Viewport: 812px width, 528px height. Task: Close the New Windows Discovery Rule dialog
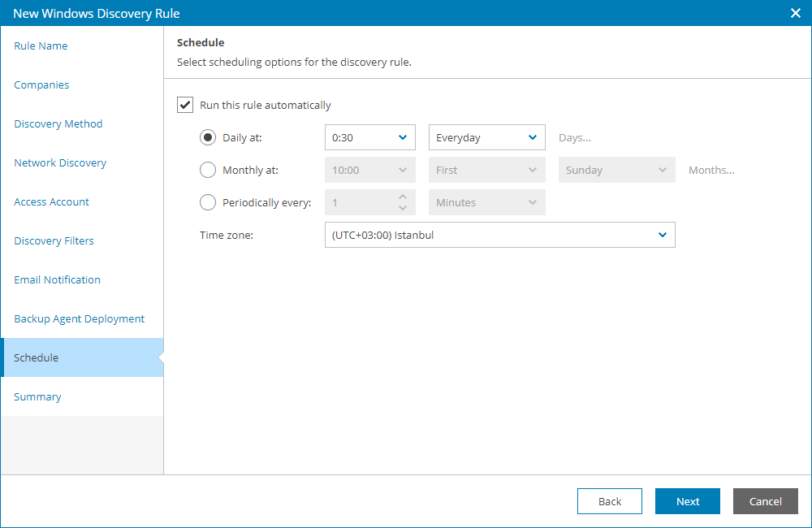[x=793, y=13]
